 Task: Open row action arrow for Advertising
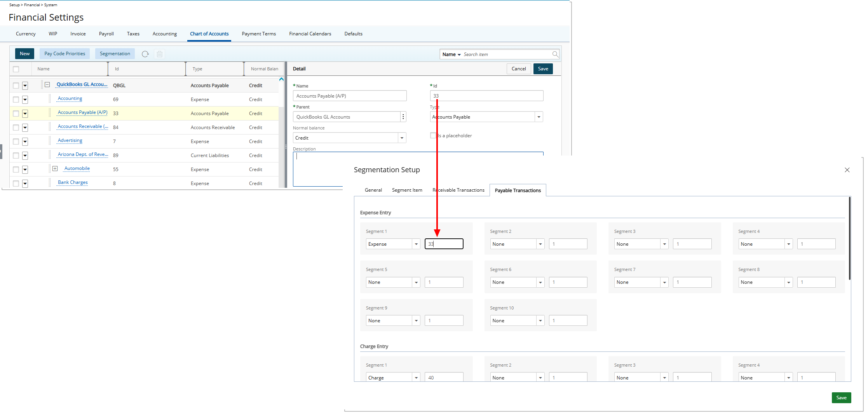[x=25, y=142]
